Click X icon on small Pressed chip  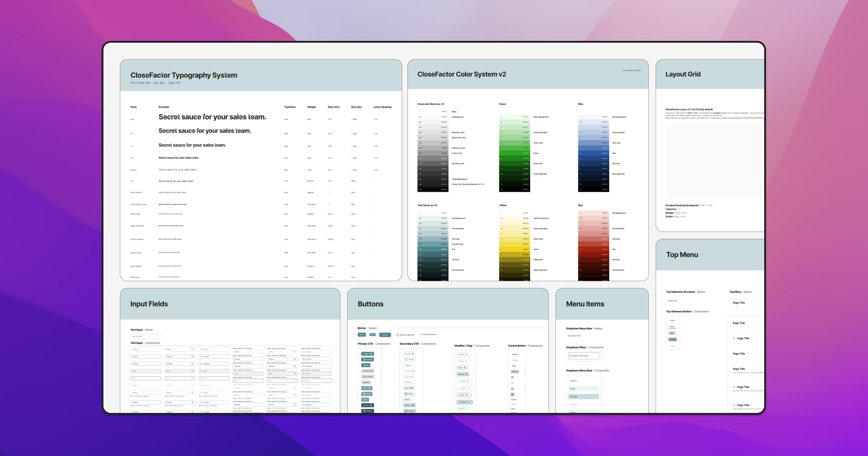pyautogui.click(x=467, y=374)
